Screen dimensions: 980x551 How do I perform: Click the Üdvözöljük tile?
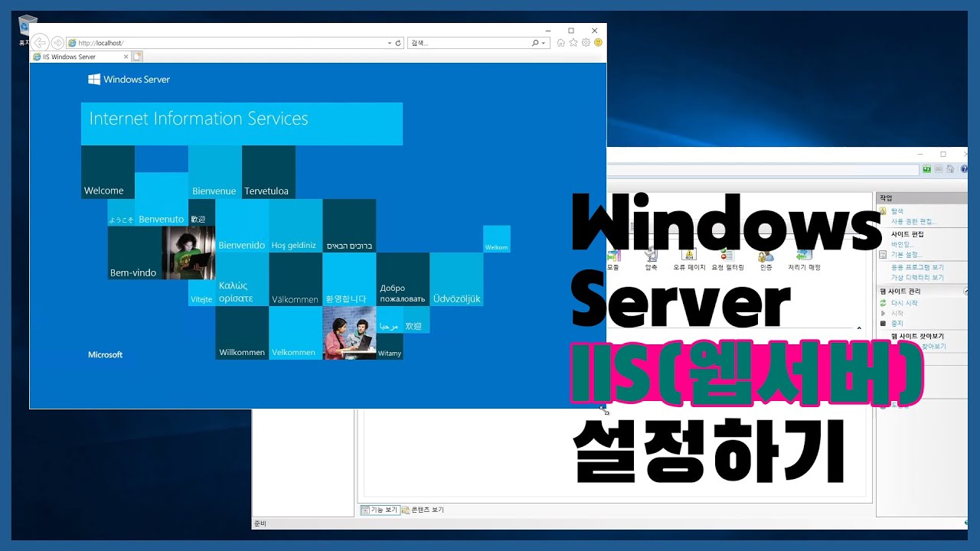[456, 279]
